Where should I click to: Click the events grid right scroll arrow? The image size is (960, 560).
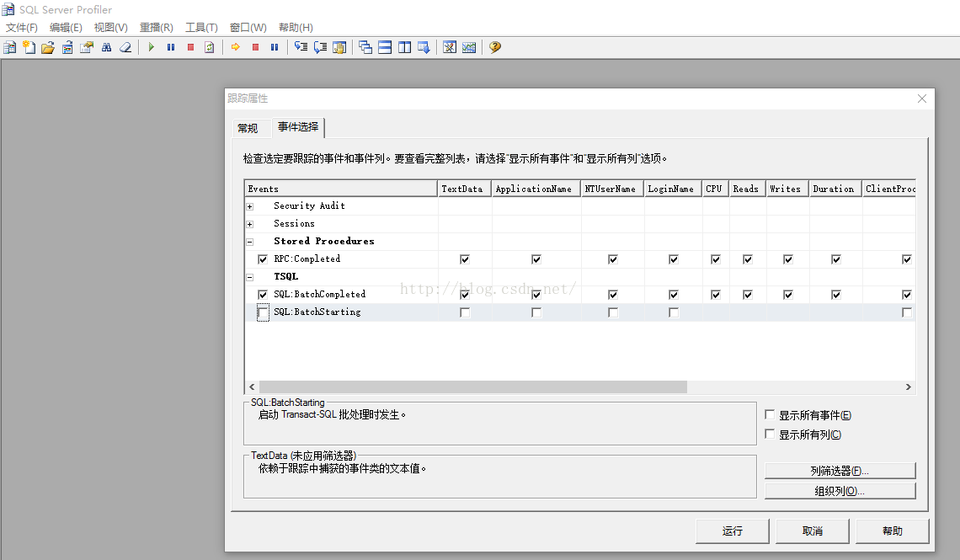(x=908, y=387)
